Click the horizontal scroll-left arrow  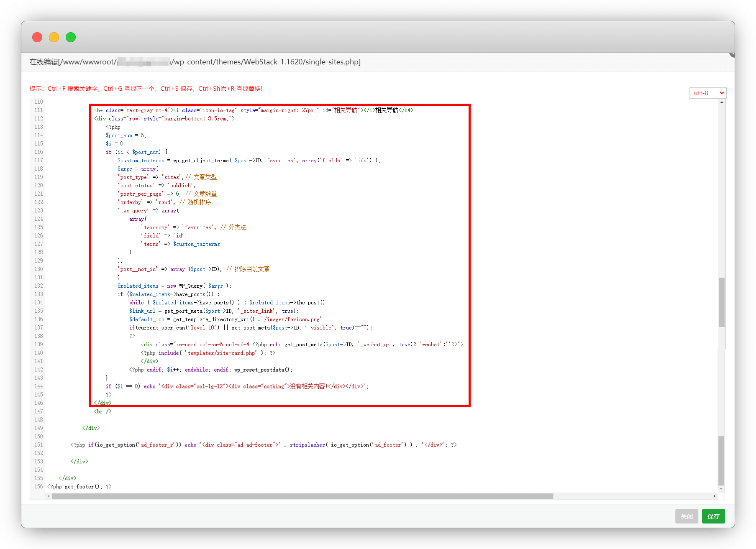click(x=49, y=496)
